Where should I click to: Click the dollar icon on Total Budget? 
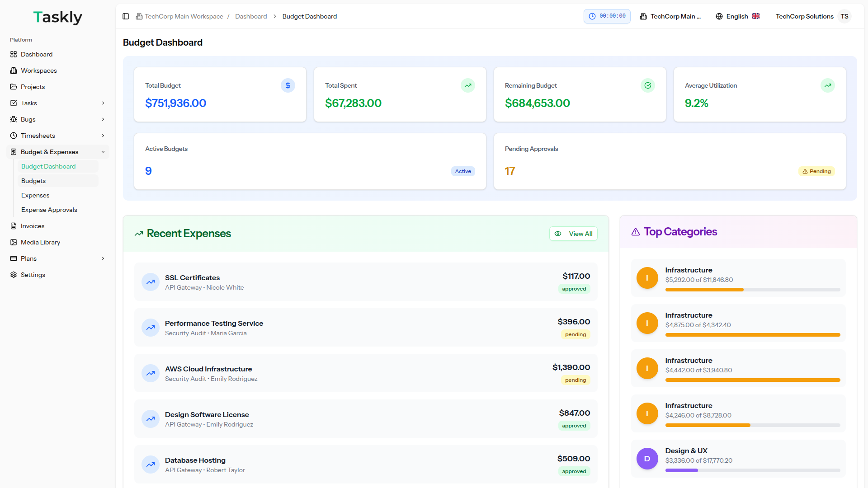(x=288, y=85)
